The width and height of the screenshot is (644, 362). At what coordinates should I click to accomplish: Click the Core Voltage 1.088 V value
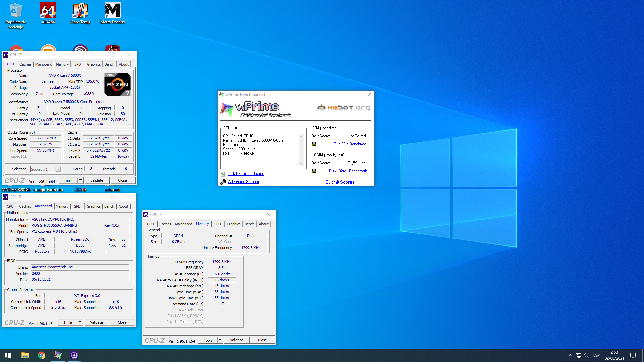coord(88,94)
